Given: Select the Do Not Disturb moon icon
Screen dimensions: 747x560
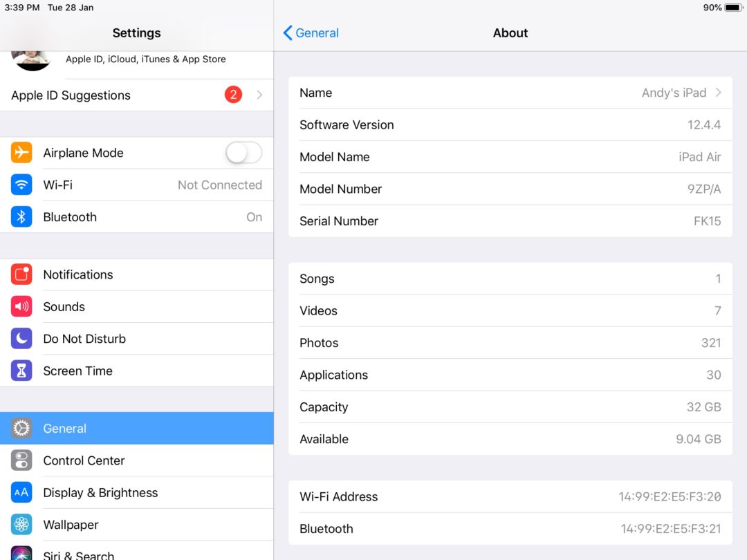Looking at the screenshot, I should point(21,339).
